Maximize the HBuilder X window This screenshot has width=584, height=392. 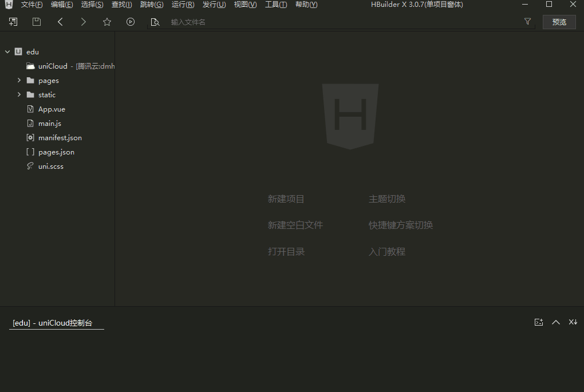[549, 5]
